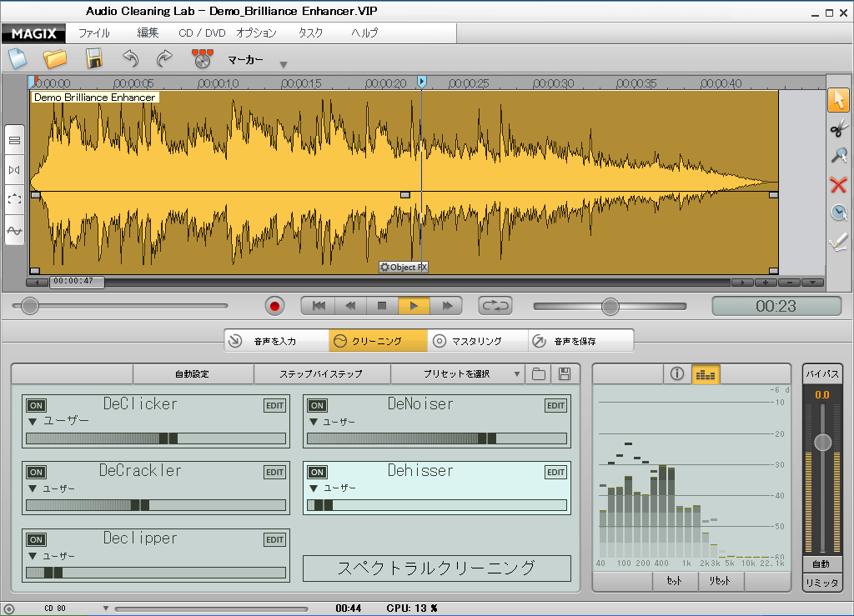The width and height of the screenshot is (854, 616).
Task: Click the stacked tracks view icon on left panel
Action: coord(15,140)
